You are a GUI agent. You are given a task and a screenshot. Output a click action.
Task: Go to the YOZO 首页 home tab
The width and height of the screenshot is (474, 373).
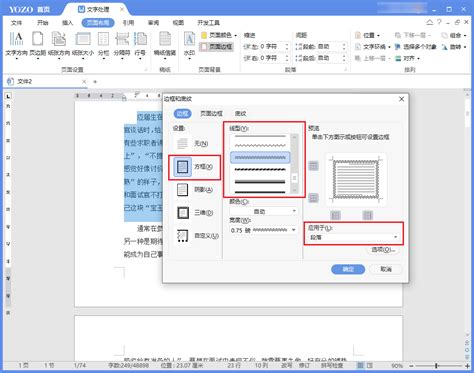29,9
